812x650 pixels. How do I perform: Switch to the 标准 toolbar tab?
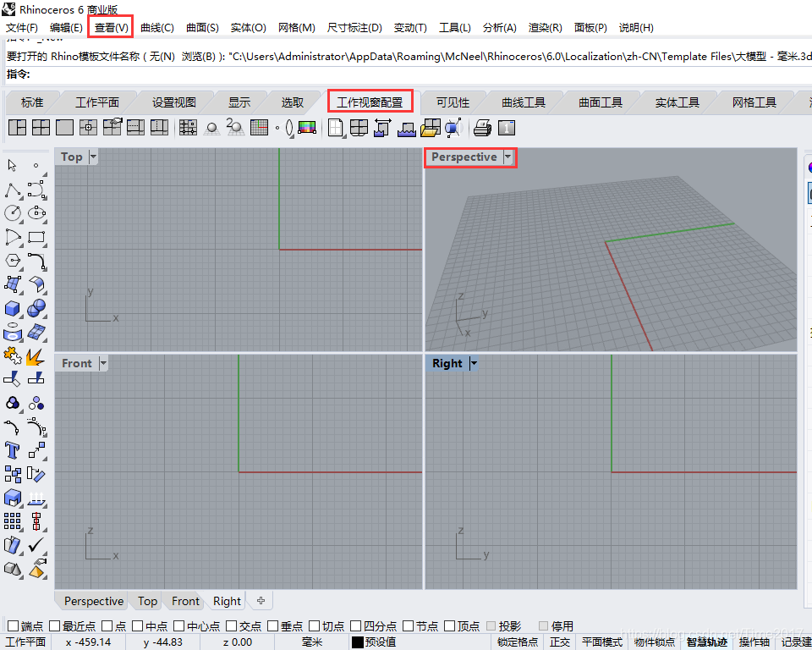point(32,102)
